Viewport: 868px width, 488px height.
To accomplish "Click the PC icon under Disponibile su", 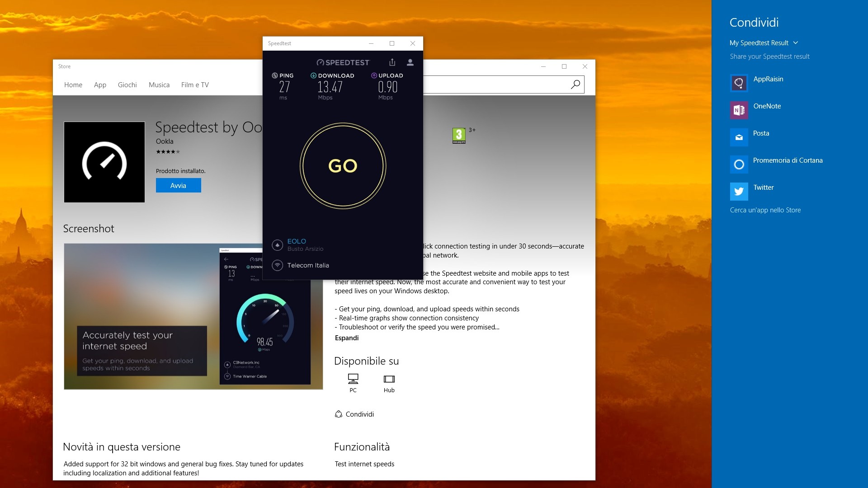I will click(353, 379).
